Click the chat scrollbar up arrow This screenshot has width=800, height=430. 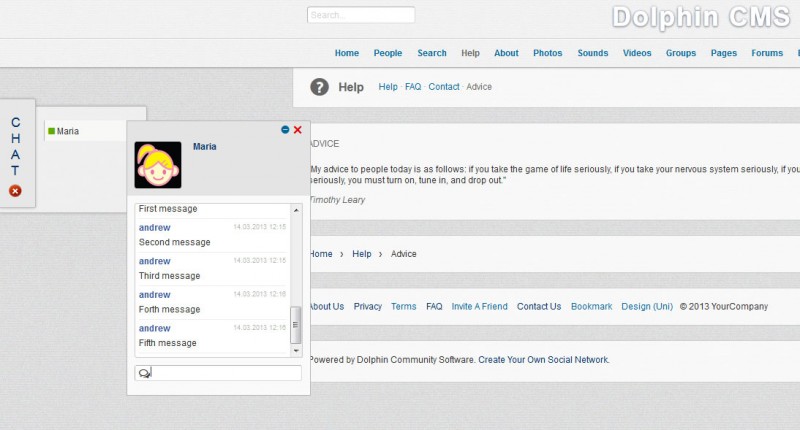coord(296,210)
